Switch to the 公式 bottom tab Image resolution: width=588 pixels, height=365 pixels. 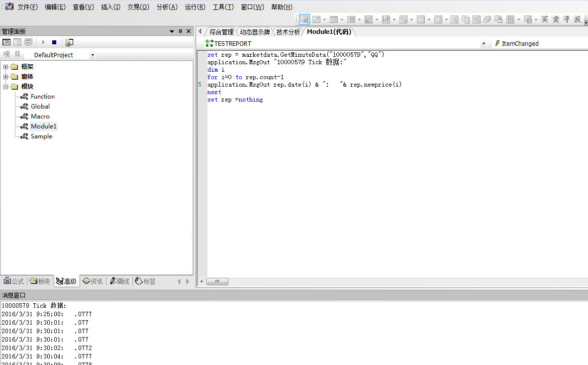point(14,281)
